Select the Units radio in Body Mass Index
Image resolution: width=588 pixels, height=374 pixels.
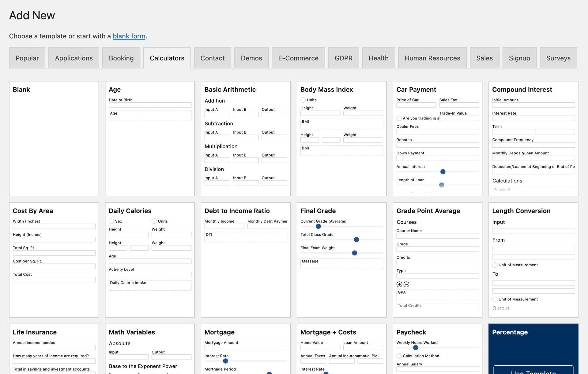(x=303, y=100)
